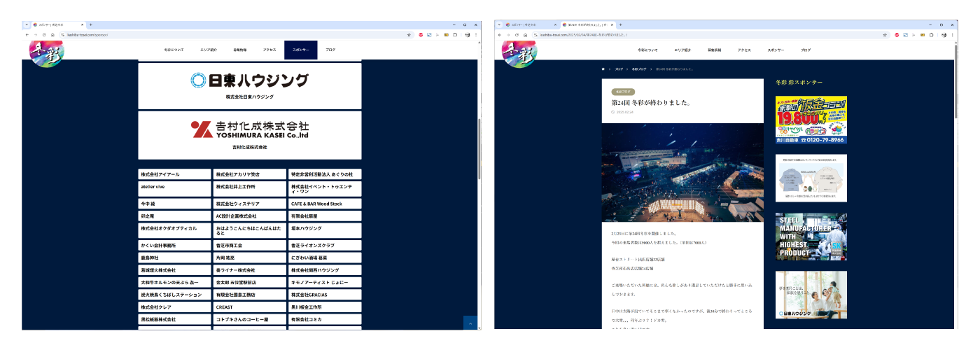
Task: Reload the sponsor page in the left browser window
Action: click(x=44, y=34)
